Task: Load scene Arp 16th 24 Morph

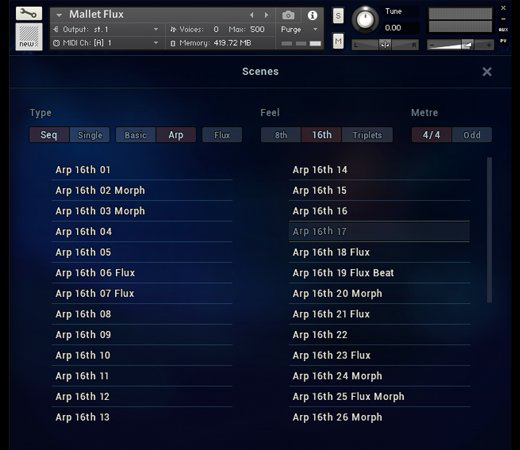Action: [379, 376]
